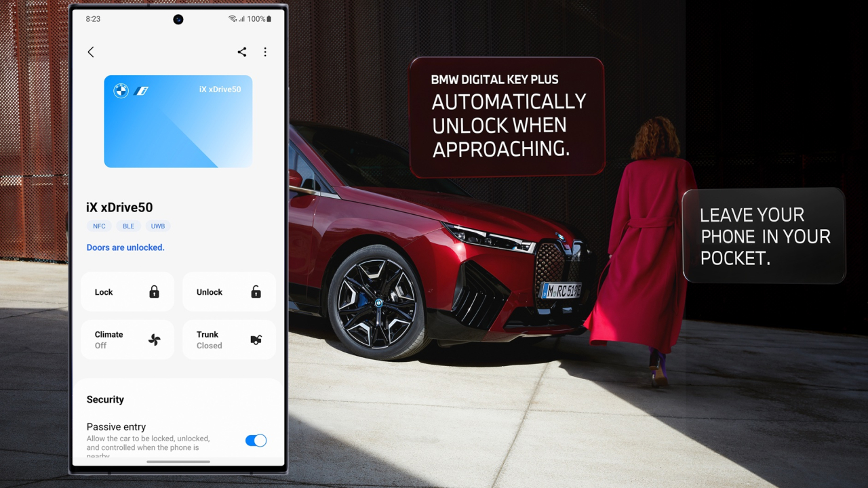
Task: Tap the Doors are unlocked status link
Action: click(x=125, y=247)
